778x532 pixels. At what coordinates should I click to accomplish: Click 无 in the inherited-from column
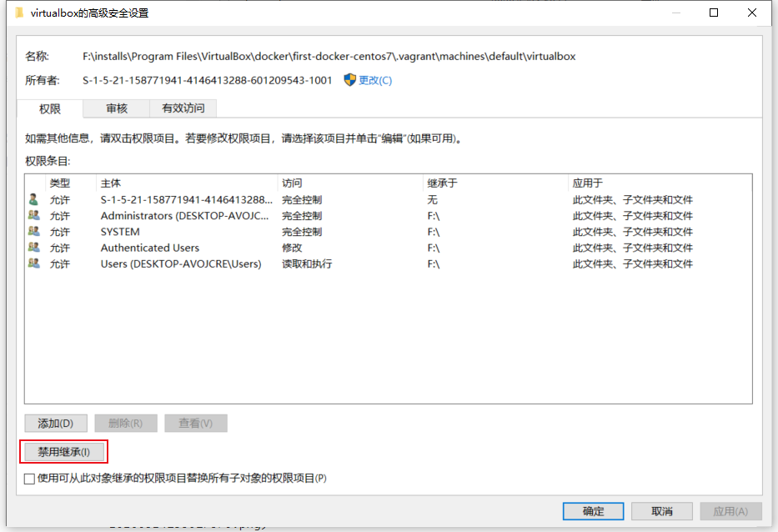[432, 199]
